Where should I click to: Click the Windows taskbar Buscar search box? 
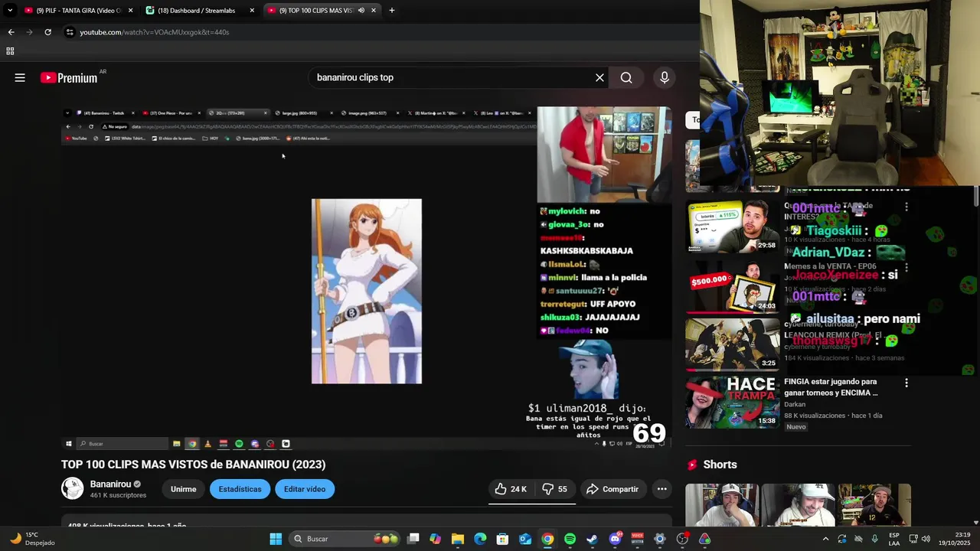[345, 539]
